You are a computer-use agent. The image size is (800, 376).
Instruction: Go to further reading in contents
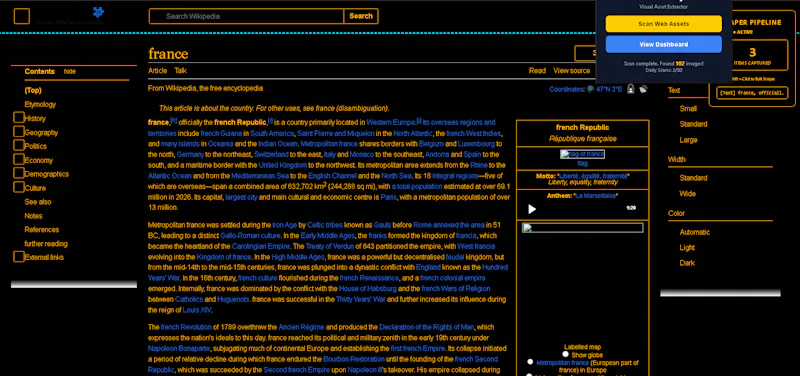(46, 243)
